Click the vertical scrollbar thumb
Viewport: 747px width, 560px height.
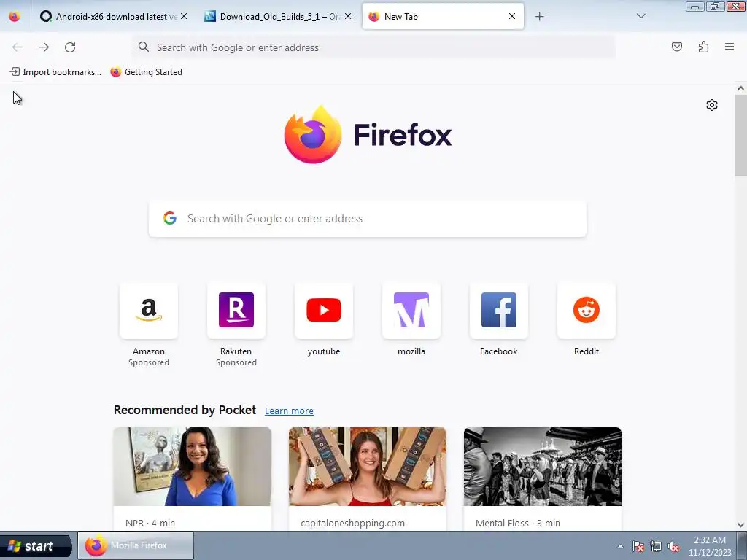pyautogui.click(x=740, y=135)
